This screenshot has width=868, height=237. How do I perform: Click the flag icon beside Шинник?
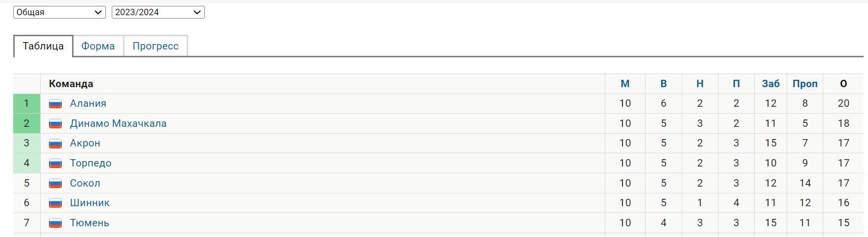tap(55, 203)
